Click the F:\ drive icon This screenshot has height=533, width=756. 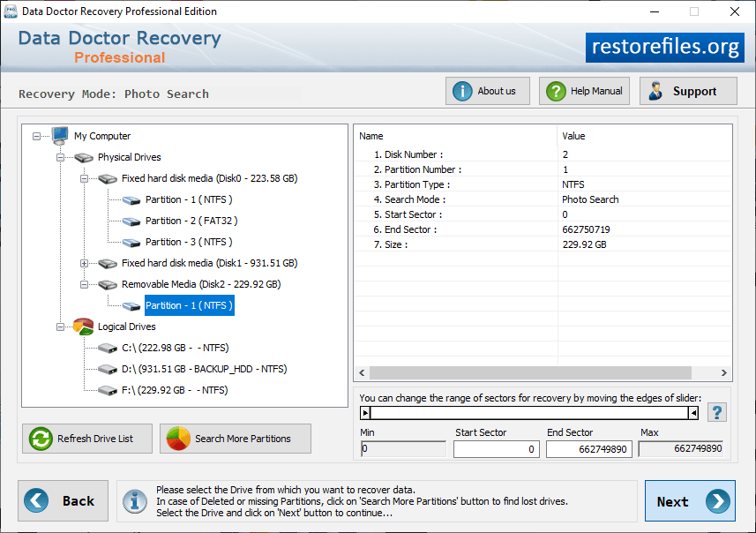tap(107, 390)
